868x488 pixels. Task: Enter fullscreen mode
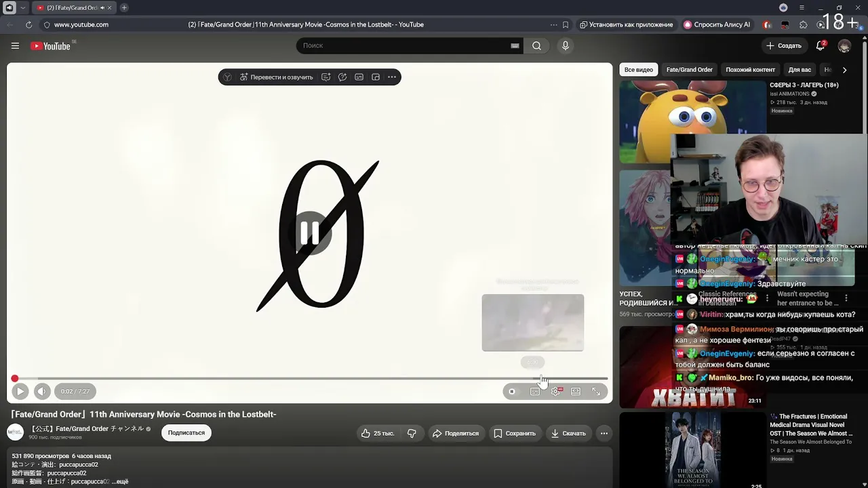[596, 391]
